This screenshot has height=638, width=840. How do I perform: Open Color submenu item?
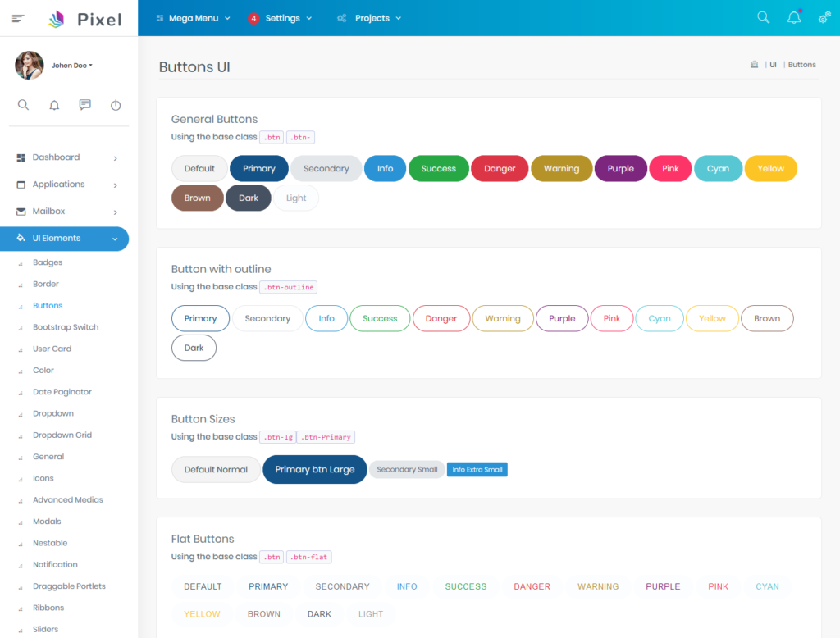(43, 370)
